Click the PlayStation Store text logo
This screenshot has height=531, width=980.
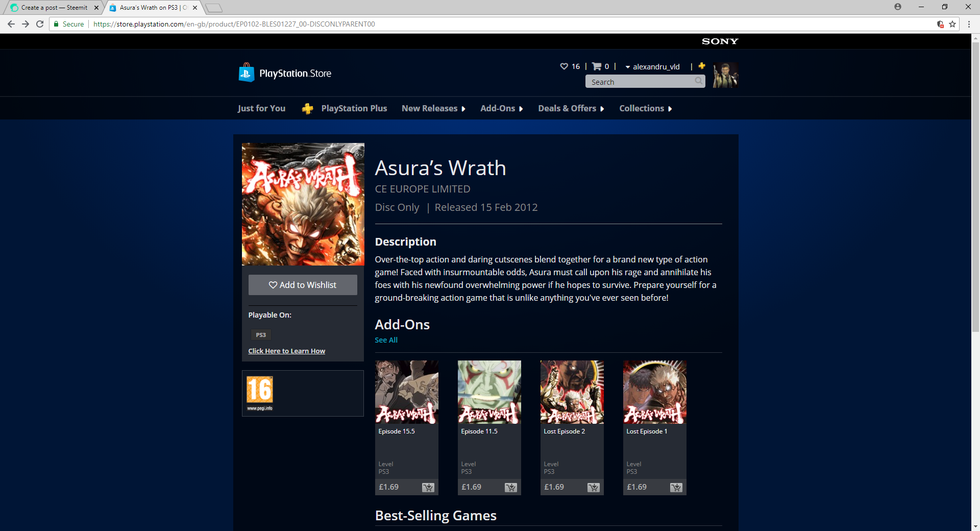tap(295, 74)
